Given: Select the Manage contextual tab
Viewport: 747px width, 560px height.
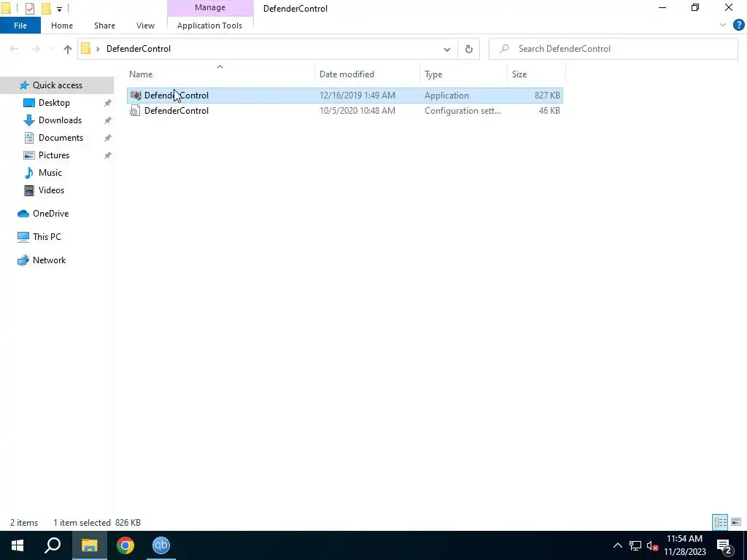Looking at the screenshot, I should (x=210, y=7).
